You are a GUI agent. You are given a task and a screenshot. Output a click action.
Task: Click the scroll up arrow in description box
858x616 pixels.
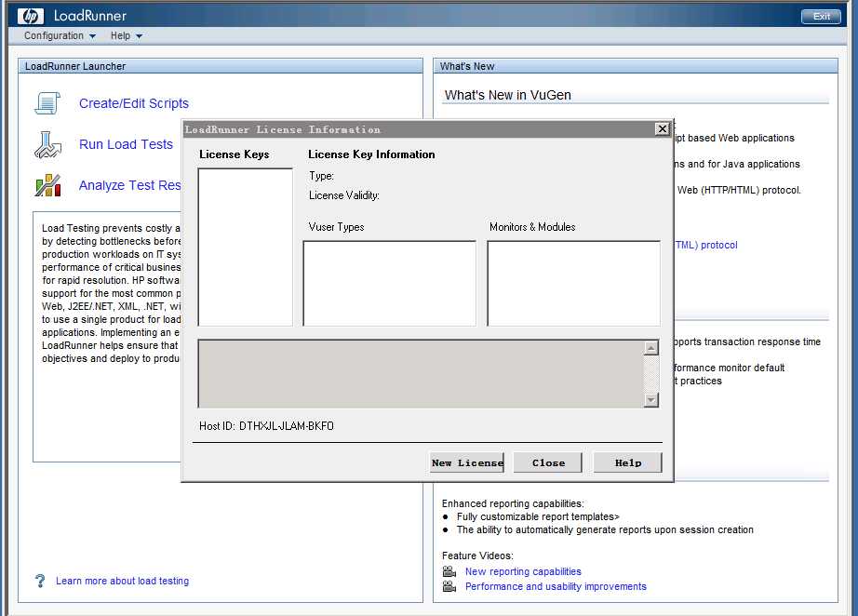pos(651,348)
